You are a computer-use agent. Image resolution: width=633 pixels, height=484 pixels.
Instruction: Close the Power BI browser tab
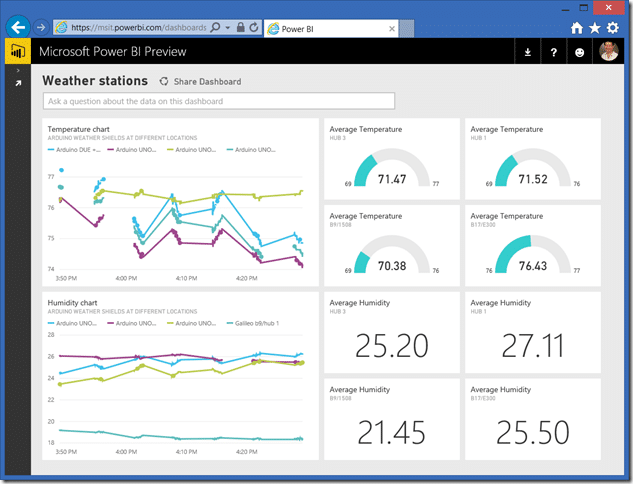click(392, 29)
